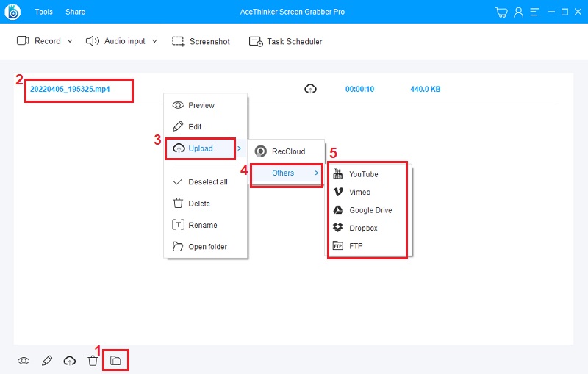Choose Preview from the context menu
The height and width of the screenshot is (374, 588).
point(206,105)
